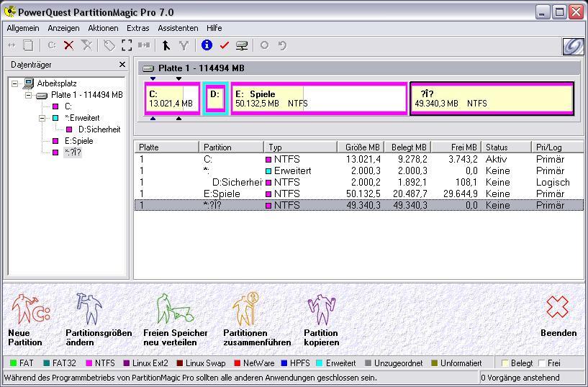
Task: Click the create partition C: toolbar icon
Action: click(x=52, y=45)
